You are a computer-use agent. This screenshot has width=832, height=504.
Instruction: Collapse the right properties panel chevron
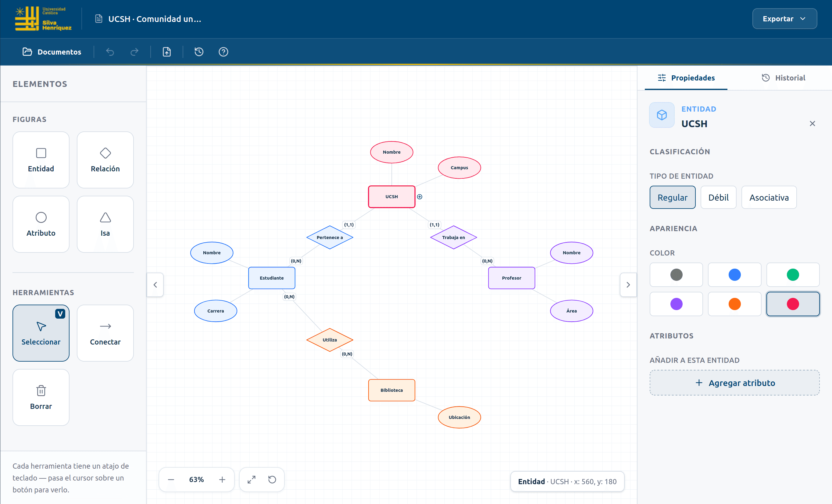click(628, 285)
